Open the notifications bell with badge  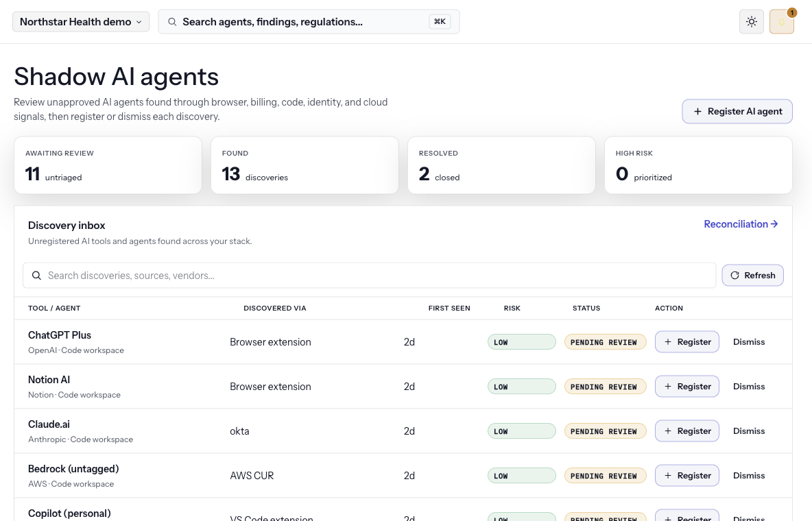tap(781, 22)
